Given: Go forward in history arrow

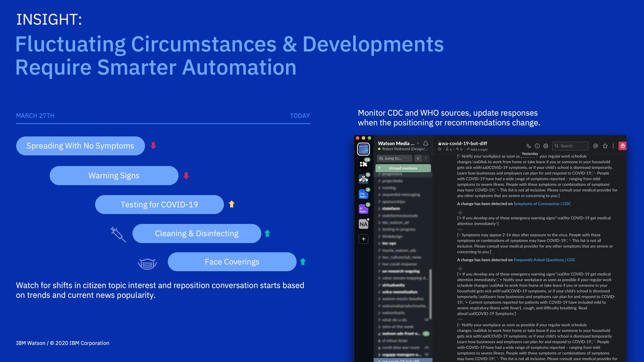Looking at the screenshot, I should 426,158.
